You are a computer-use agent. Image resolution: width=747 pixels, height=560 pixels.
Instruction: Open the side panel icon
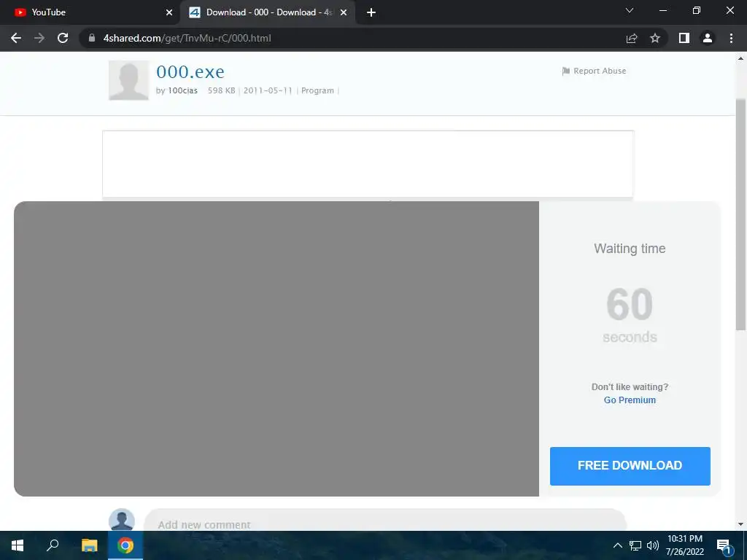click(x=684, y=38)
